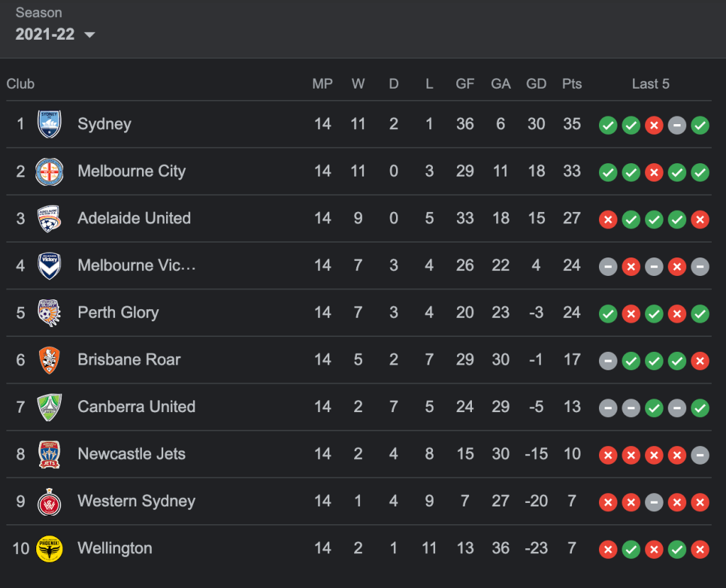Select the Last 5 column header
726x588 pixels.
point(650,84)
